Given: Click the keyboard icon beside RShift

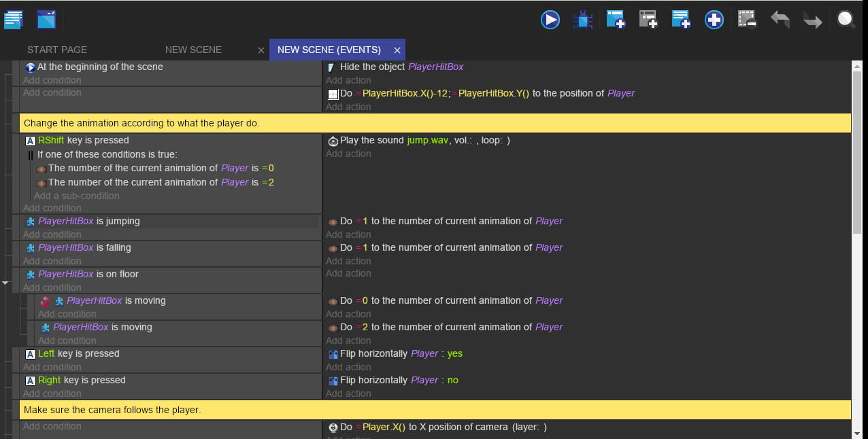Looking at the screenshot, I should tap(30, 141).
